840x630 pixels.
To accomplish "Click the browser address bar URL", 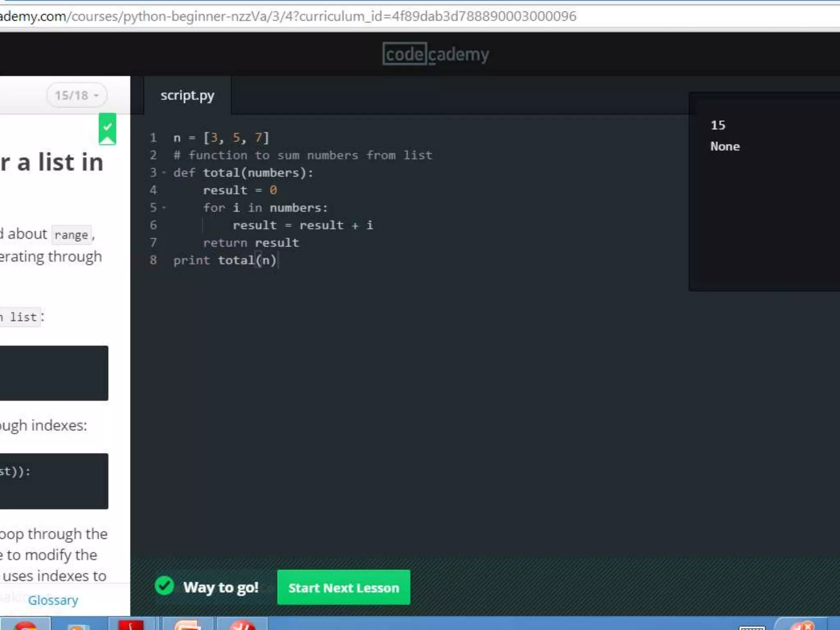I will pos(287,16).
